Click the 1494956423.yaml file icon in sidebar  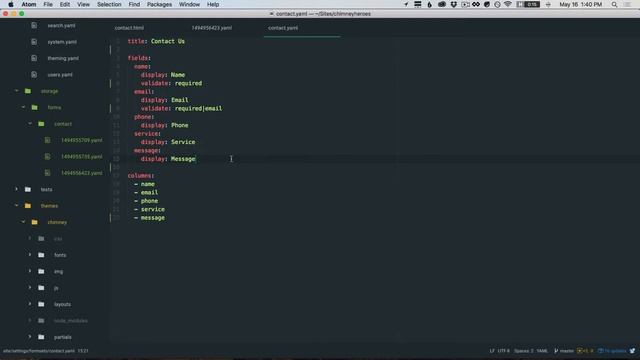(48, 173)
